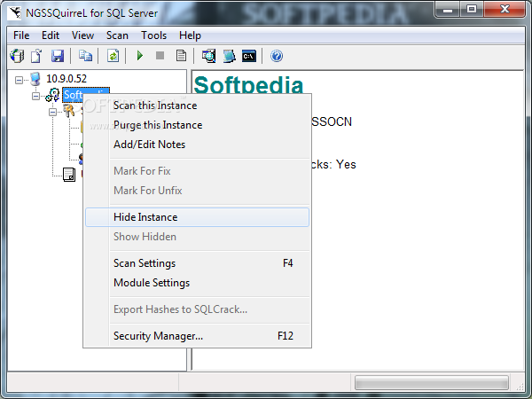Click the globe database icon in toolbar
This screenshot has height=399, width=532.
point(17,56)
